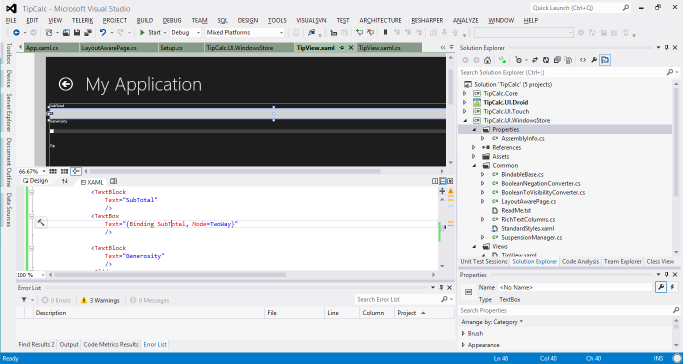Click the Name field showing <No Name>
The height and width of the screenshot is (364, 683).
pos(575,287)
